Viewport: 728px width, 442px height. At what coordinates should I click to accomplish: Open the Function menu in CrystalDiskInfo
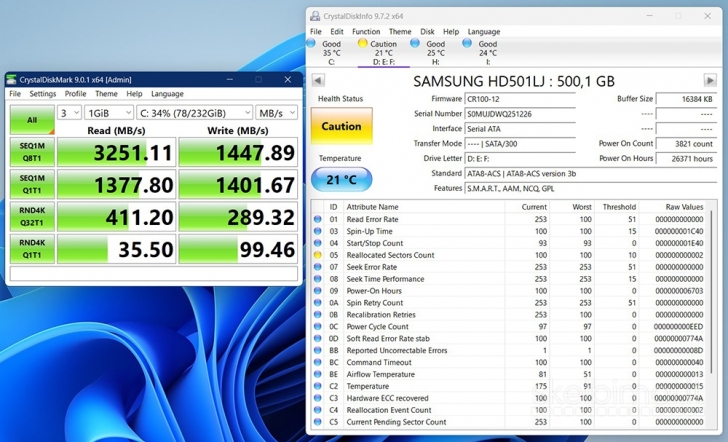click(x=366, y=31)
